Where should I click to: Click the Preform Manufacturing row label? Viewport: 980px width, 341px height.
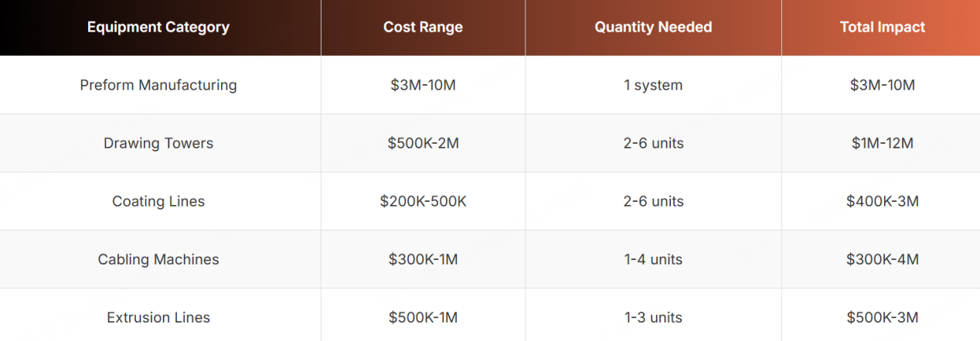pos(158,85)
